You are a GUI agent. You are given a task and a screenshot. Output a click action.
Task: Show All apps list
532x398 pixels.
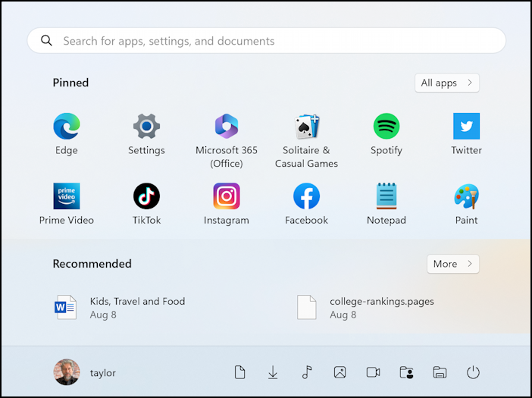click(447, 83)
